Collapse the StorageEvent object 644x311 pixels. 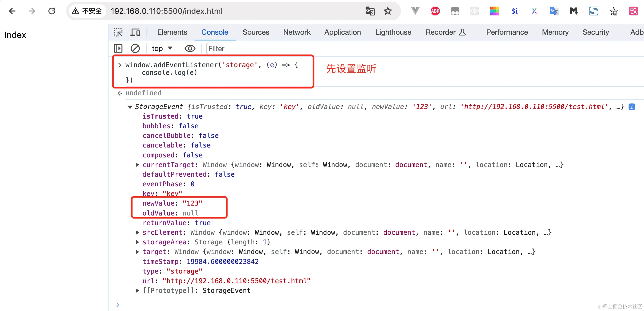(130, 107)
